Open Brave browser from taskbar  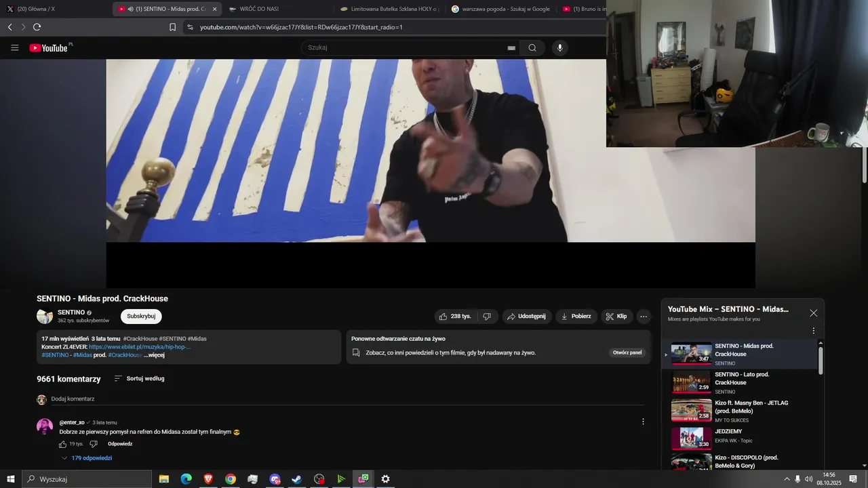(208, 479)
